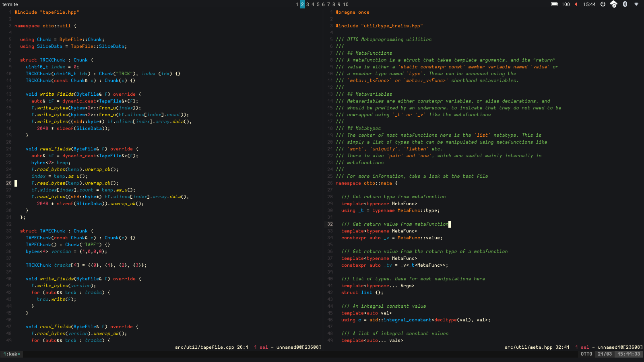Image resolution: width=644 pixels, height=362 pixels.
Task: Click the src/util/tapefile.cpp status line
Action: (204, 347)
